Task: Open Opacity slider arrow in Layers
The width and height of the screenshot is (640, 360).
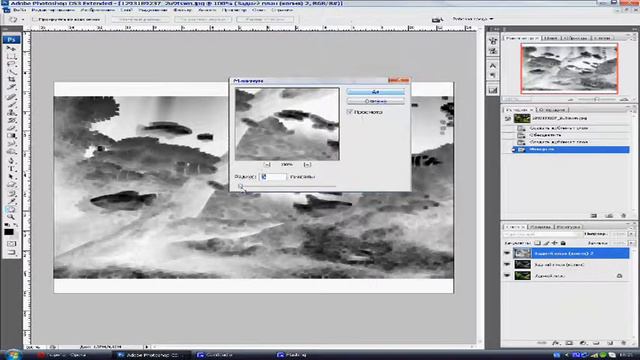Action: click(631, 234)
